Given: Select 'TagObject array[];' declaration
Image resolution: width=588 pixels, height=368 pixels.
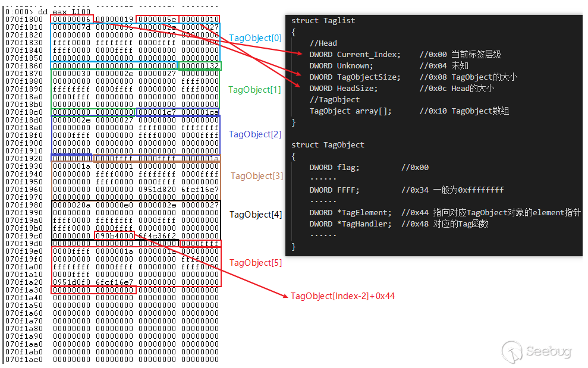Looking at the screenshot, I should [351, 111].
